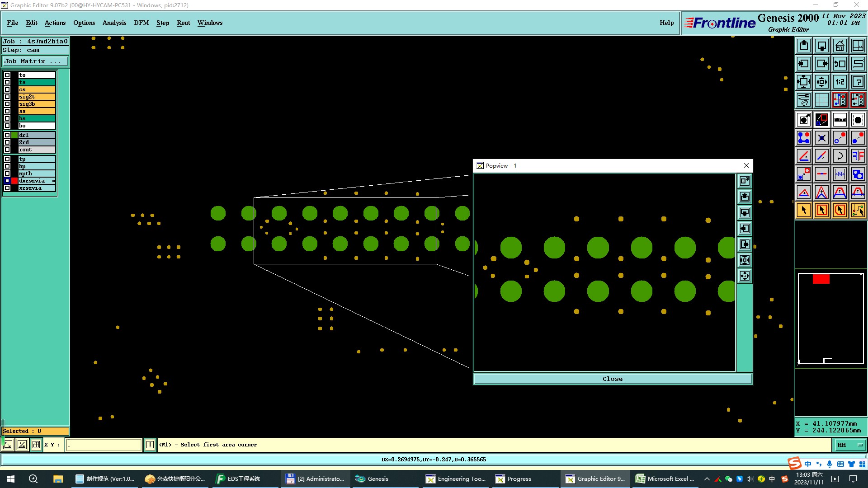Open the Analysis menu
This screenshot has width=868, height=488.
click(114, 23)
